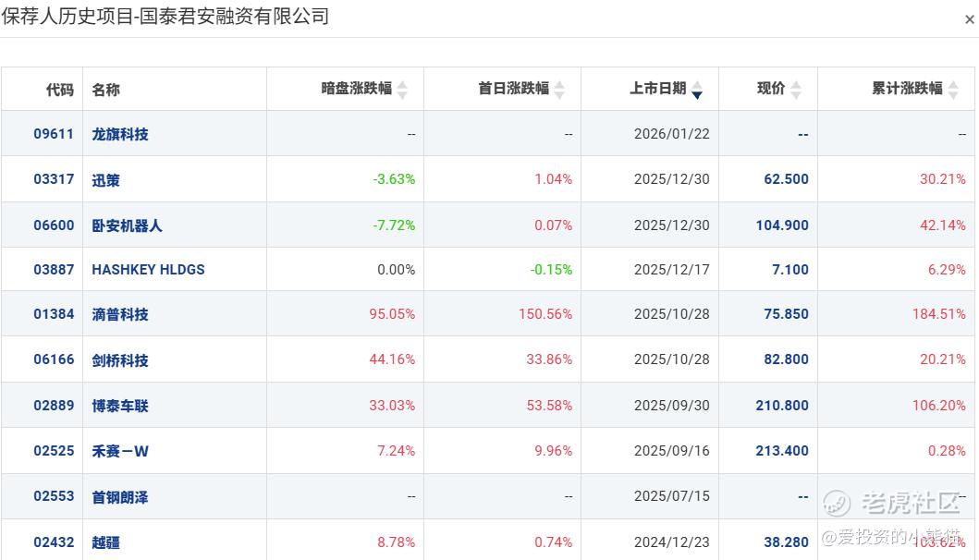Click grey-market change 44.16%
The height and width of the screenshot is (560, 979).
pyautogui.click(x=392, y=359)
